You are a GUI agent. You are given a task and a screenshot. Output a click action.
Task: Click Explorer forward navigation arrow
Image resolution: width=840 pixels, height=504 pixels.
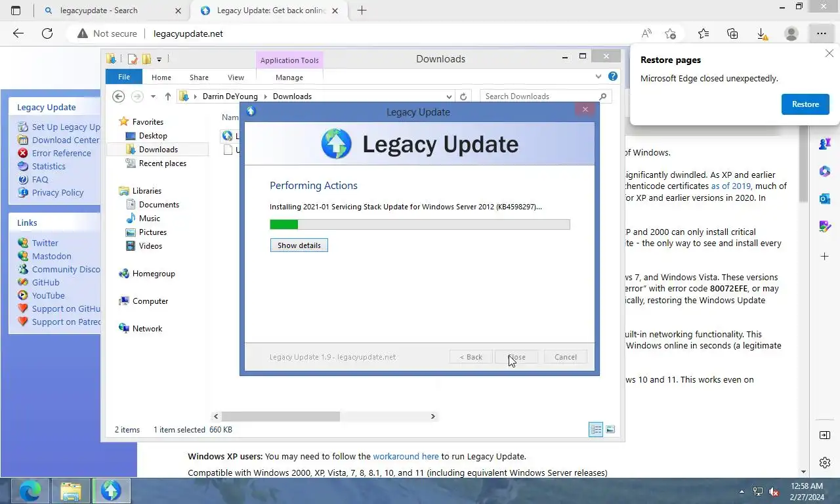click(137, 96)
